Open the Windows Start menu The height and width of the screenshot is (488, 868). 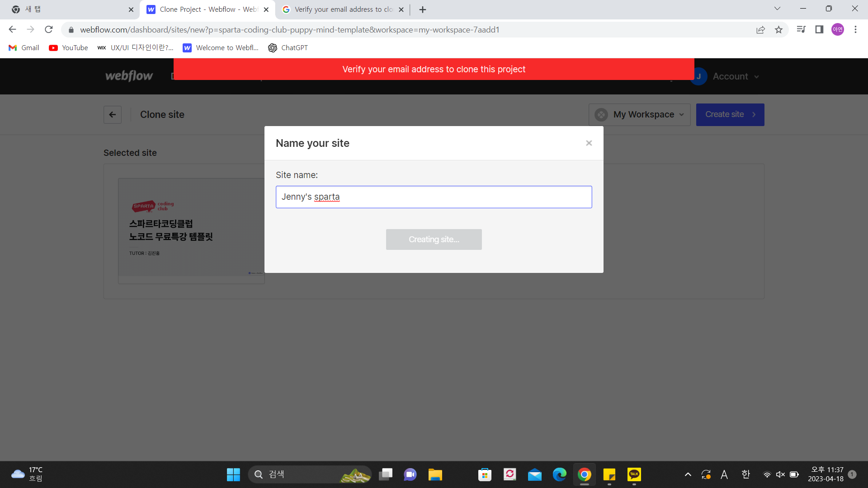(x=233, y=474)
